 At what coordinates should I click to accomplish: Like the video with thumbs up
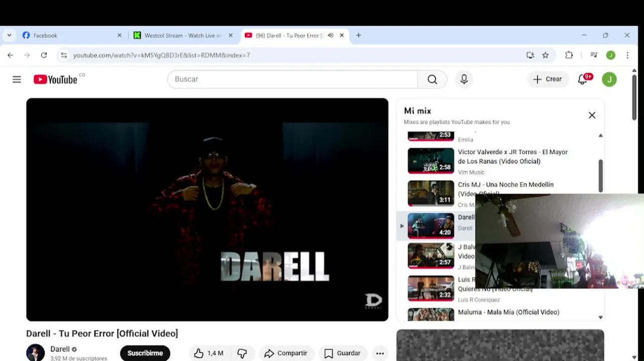click(209, 353)
